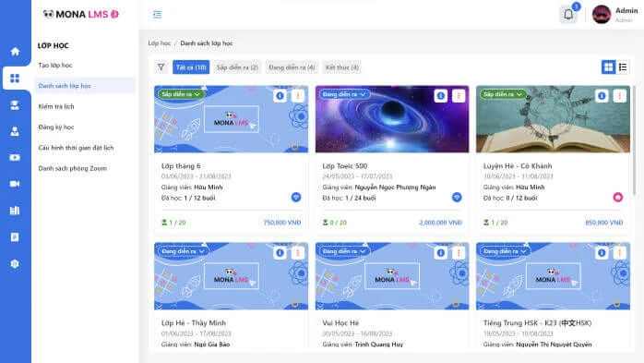Viewport: 644px width, 363px height.
Task: Select the classes grid icon in sidebar
Action: [x=15, y=79]
